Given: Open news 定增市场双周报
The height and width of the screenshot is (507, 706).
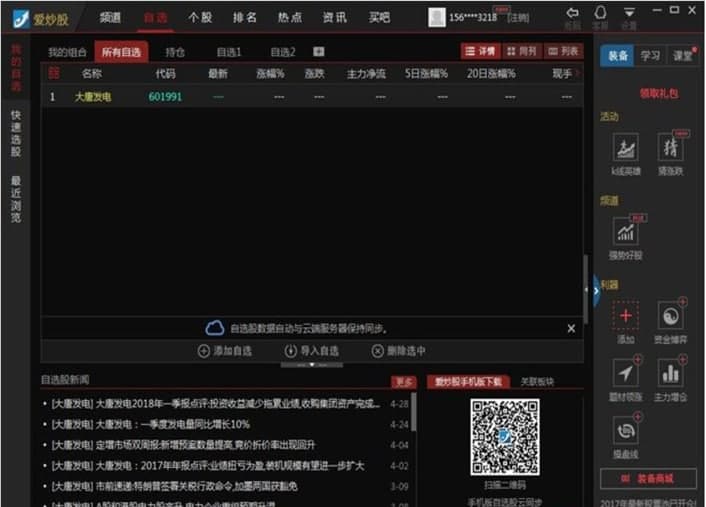Looking at the screenshot, I should point(183,445).
